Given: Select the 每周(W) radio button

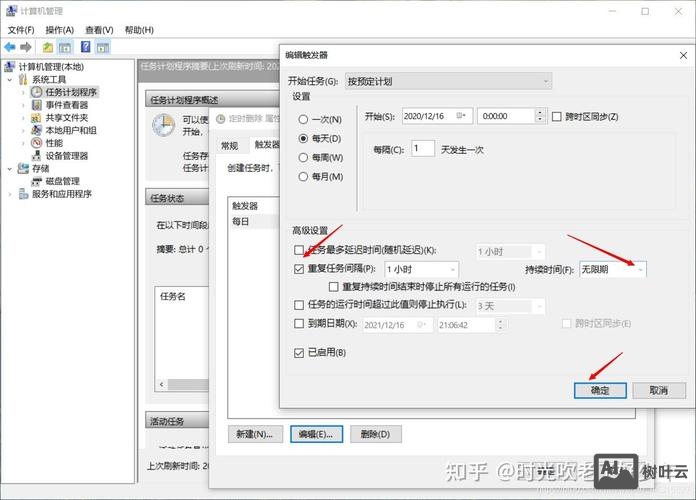Looking at the screenshot, I should click(x=303, y=158).
